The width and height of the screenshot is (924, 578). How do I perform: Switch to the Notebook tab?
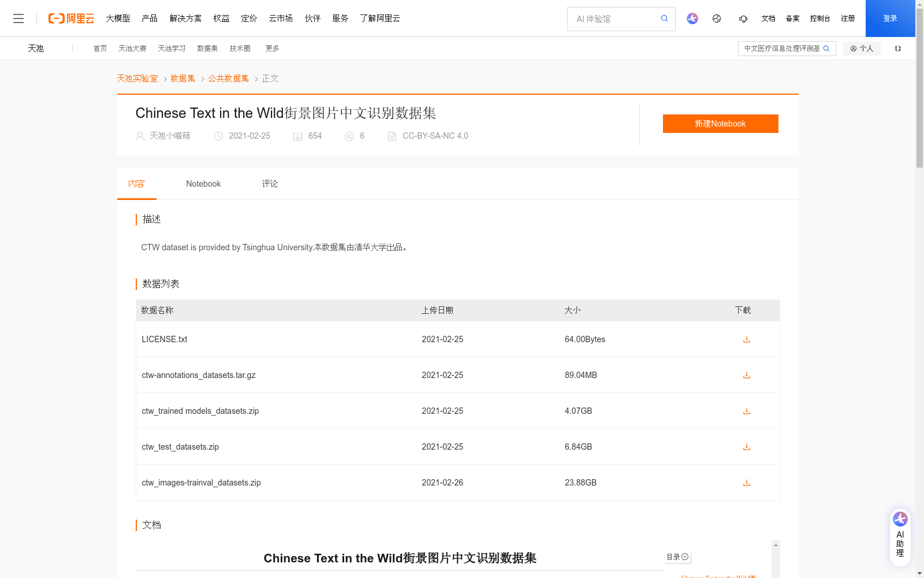[x=203, y=183]
